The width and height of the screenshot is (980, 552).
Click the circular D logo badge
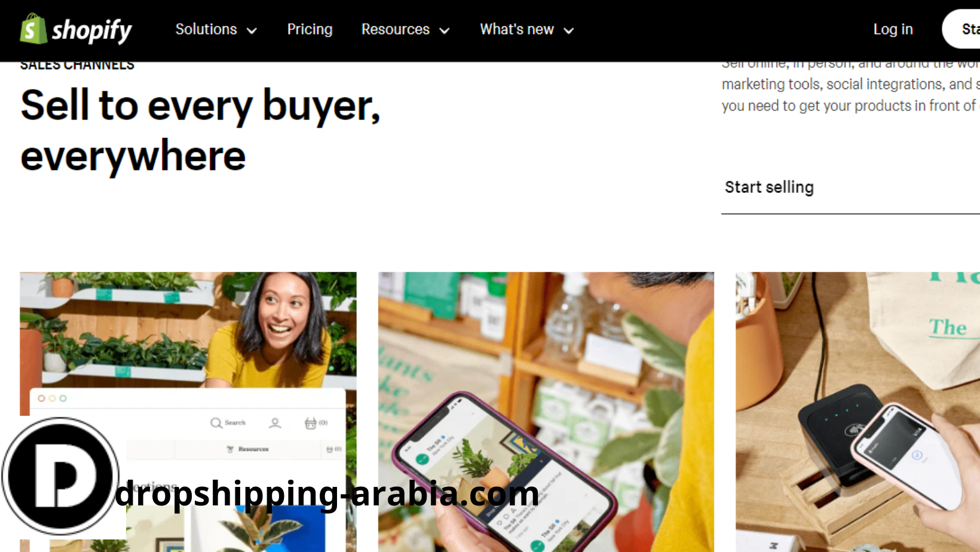pyautogui.click(x=60, y=476)
